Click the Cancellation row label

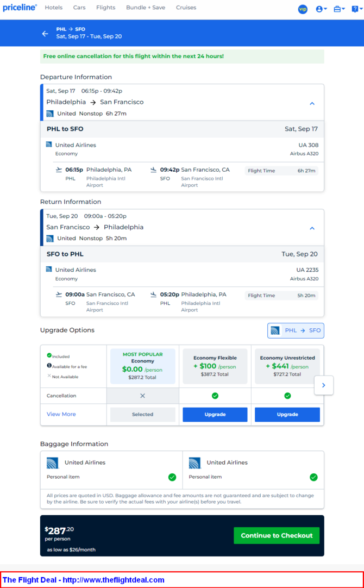[61, 396]
